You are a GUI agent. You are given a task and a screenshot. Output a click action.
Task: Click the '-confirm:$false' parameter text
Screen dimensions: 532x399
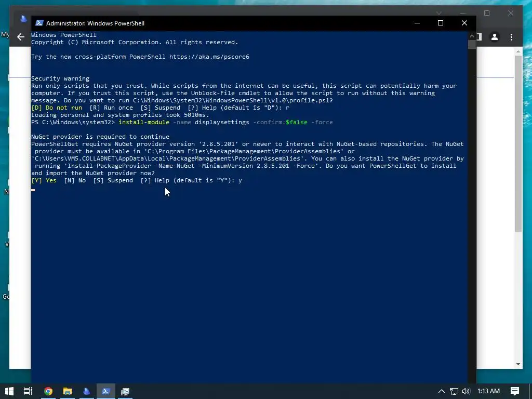280,122
